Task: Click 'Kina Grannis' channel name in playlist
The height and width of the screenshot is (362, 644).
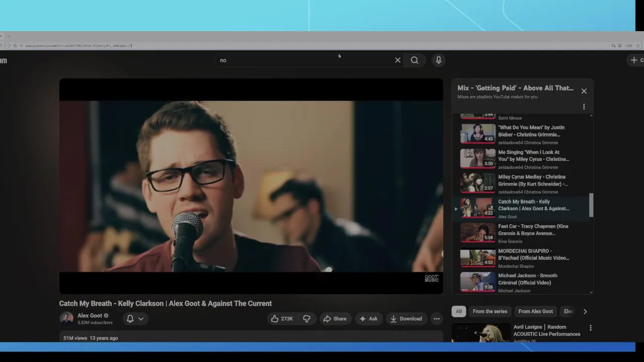Action: coord(510,241)
